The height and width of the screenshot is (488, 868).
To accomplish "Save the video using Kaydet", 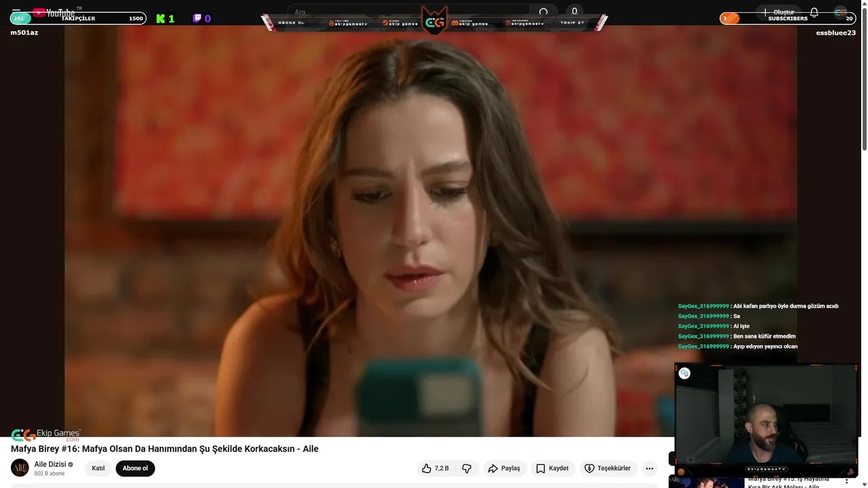I will pos(553,468).
